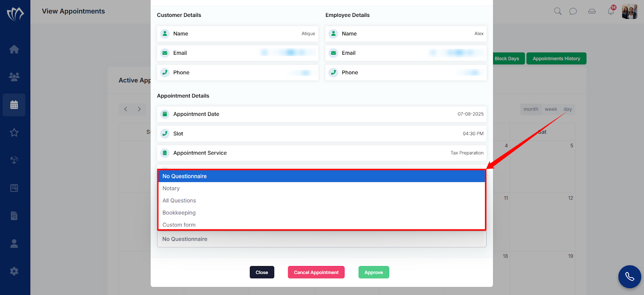Open the search magnifier in header
The image size is (644, 295).
557,11
